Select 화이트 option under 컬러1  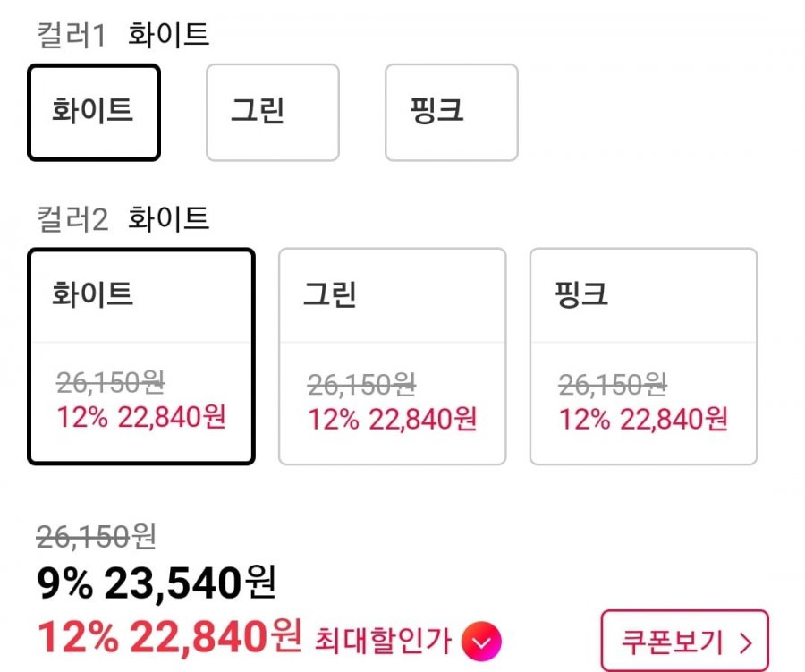tap(94, 113)
